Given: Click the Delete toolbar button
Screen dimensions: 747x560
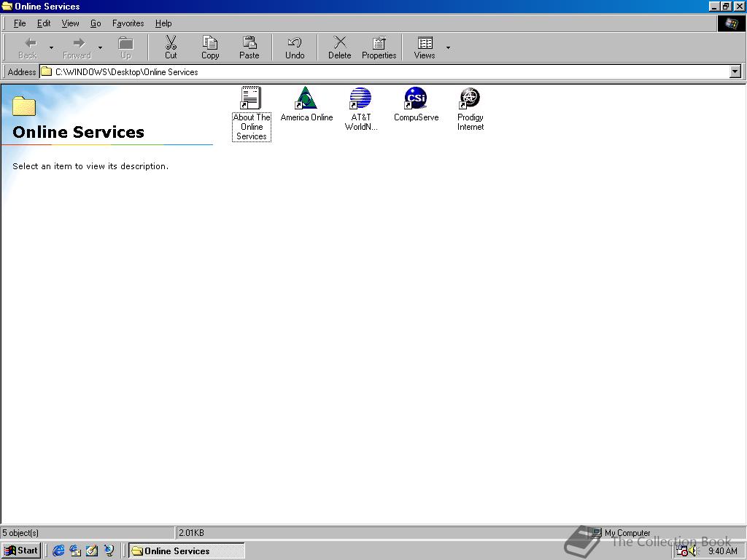Looking at the screenshot, I should [340, 47].
